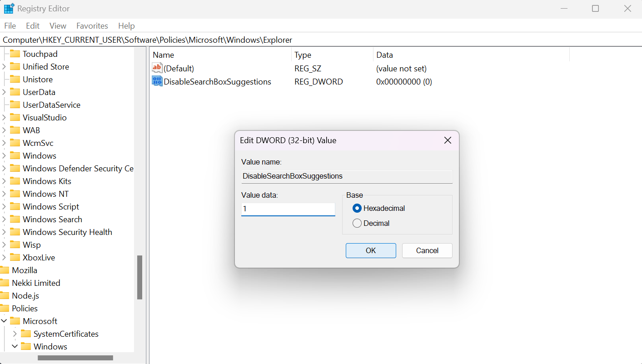
Task: Click the Registry Editor icon in the title bar
Action: coord(8,8)
